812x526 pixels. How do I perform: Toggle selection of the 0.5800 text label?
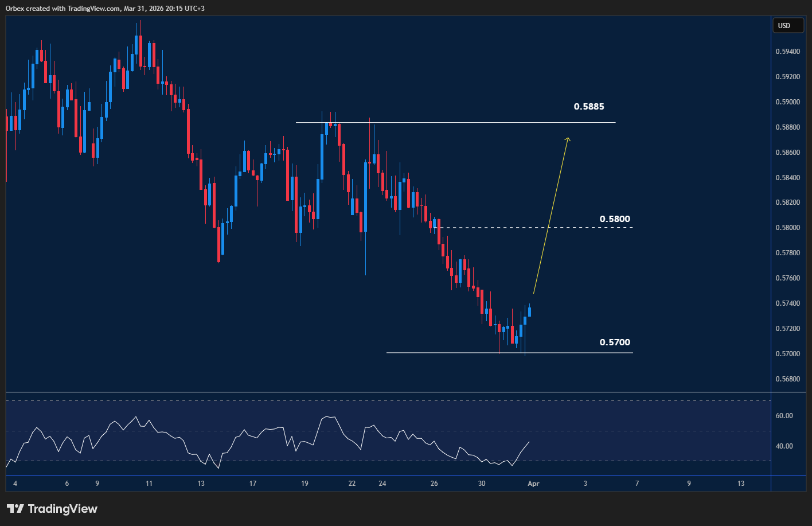coord(614,219)
